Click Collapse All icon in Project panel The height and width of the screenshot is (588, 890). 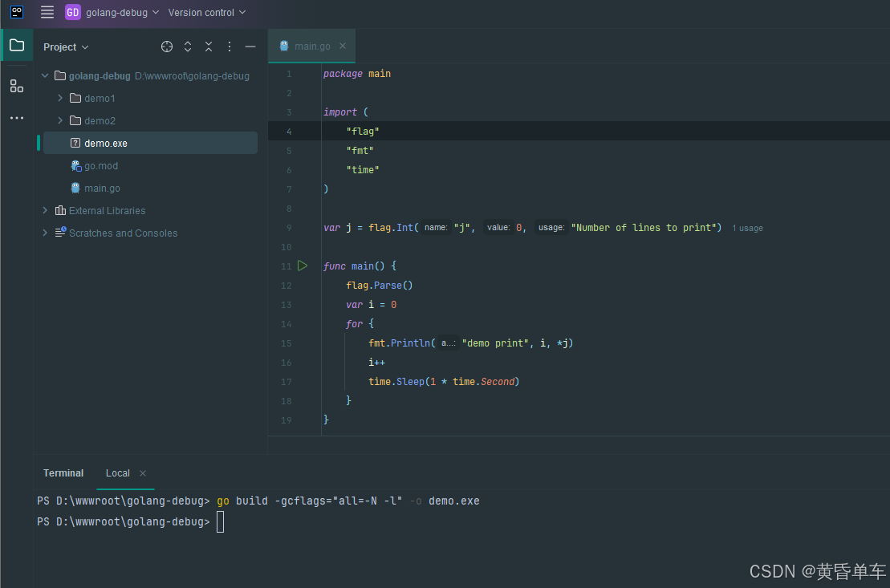click(x=209, y=47)
